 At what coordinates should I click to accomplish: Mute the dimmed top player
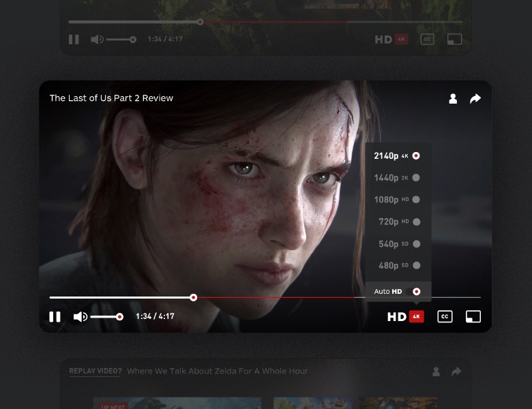pyautogui.click(x=97, y=40)
